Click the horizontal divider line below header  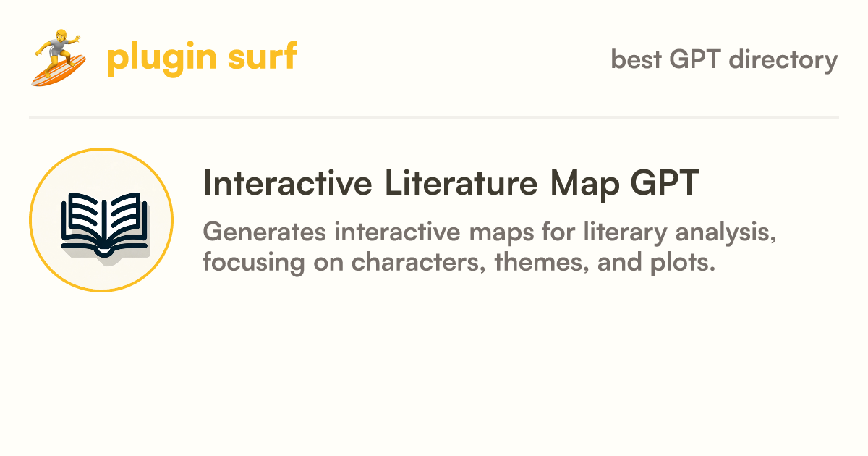pyautogui.click(x=434, y=117)
